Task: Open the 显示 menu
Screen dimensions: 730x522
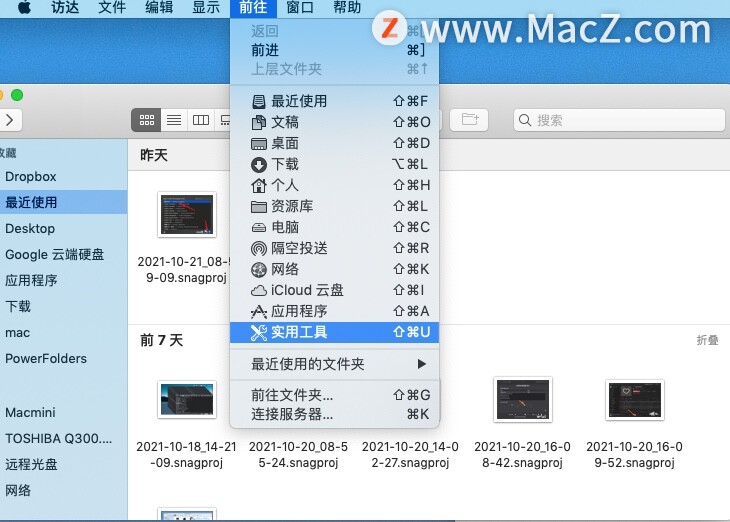Action: pyautogui.click(x=206, y=7)
